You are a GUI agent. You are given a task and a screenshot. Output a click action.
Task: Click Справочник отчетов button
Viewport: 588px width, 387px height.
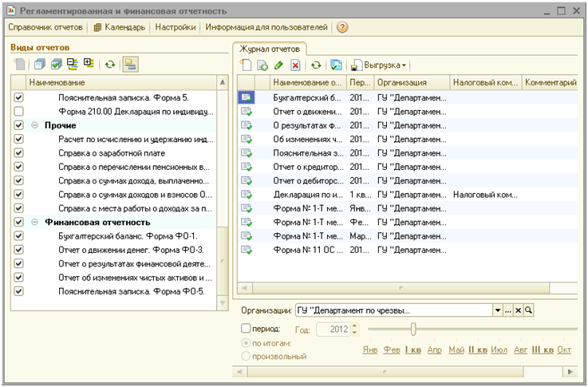(45, 27)
